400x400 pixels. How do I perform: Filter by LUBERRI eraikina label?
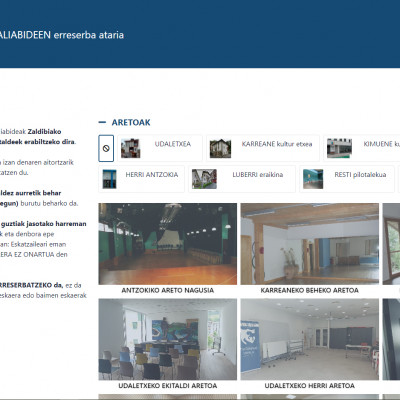click(258, 175)
